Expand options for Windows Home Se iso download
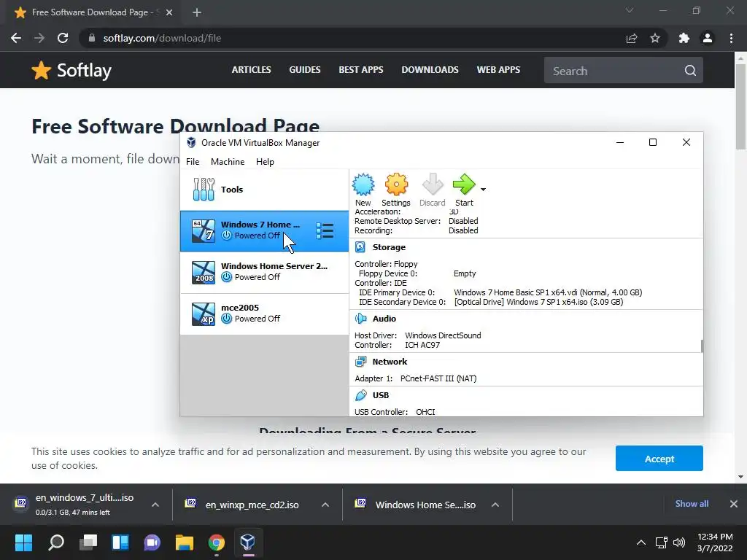The height and width of the screenshot is (560, 747). (495, 505)
